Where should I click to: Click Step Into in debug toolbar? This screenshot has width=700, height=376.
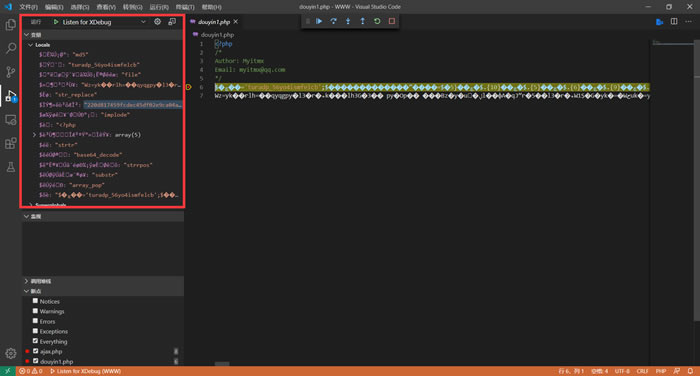[x=348, y=21]
